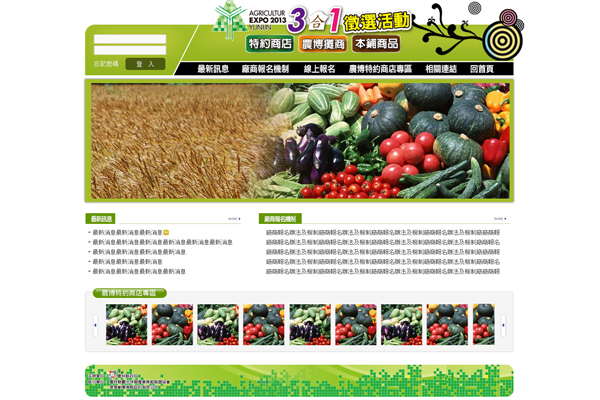
Task: Open the third shop thumbnail in the carousel
Action: pos(218,325)
